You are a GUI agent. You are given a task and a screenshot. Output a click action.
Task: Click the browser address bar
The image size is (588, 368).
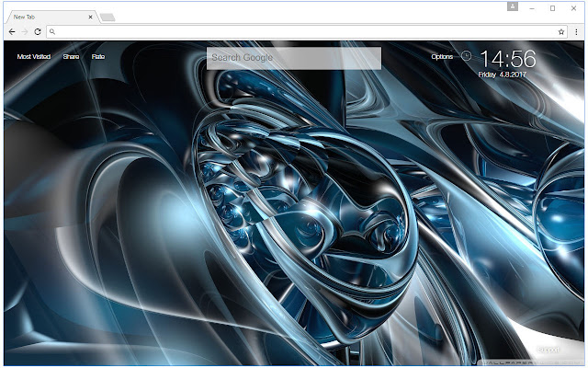click(306, 32)
